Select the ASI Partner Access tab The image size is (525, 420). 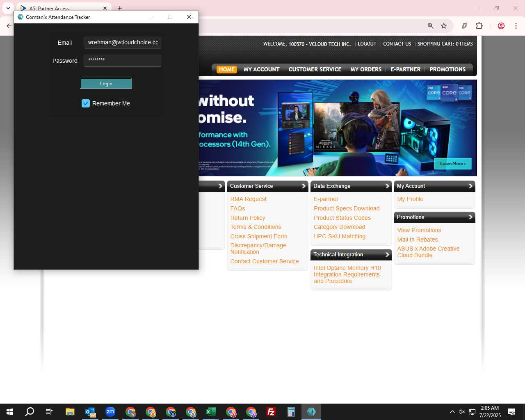(64, 8)
